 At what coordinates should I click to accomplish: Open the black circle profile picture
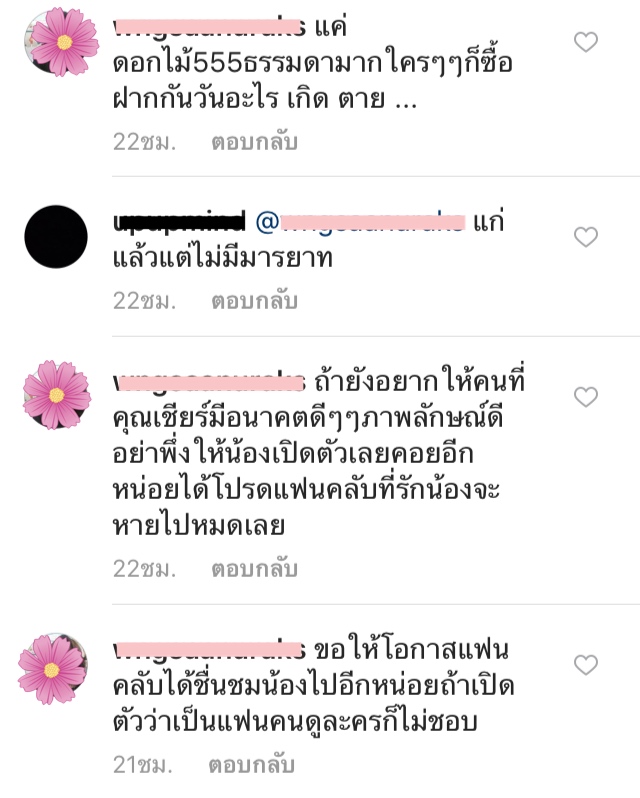pyautogui.click(x=56, y=237)
